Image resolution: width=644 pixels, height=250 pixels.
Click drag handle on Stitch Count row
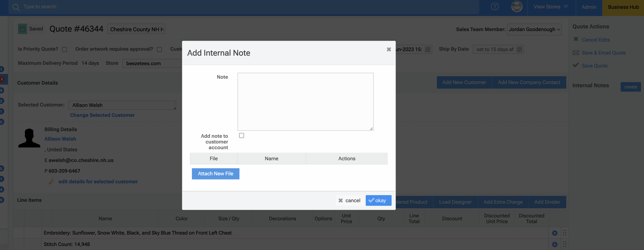tap(564, 244)
